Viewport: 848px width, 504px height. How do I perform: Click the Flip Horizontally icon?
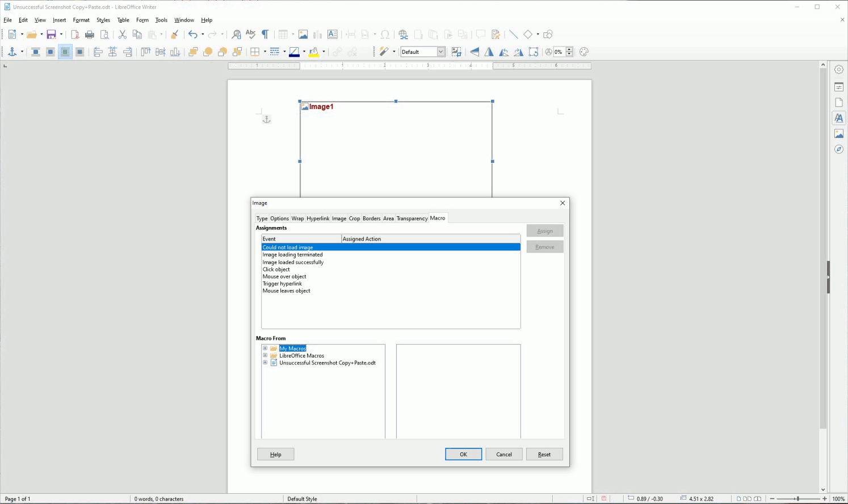tap(489, 52)
